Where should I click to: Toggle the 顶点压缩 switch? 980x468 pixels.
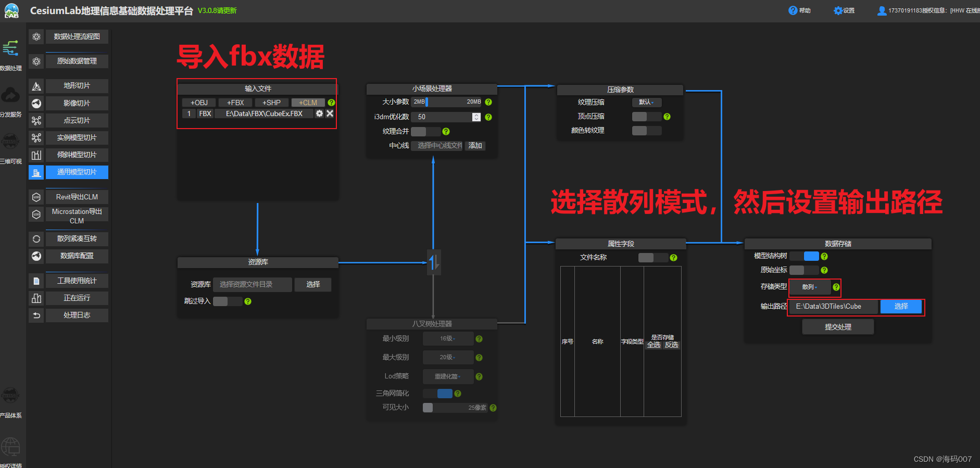coord(647,117)
